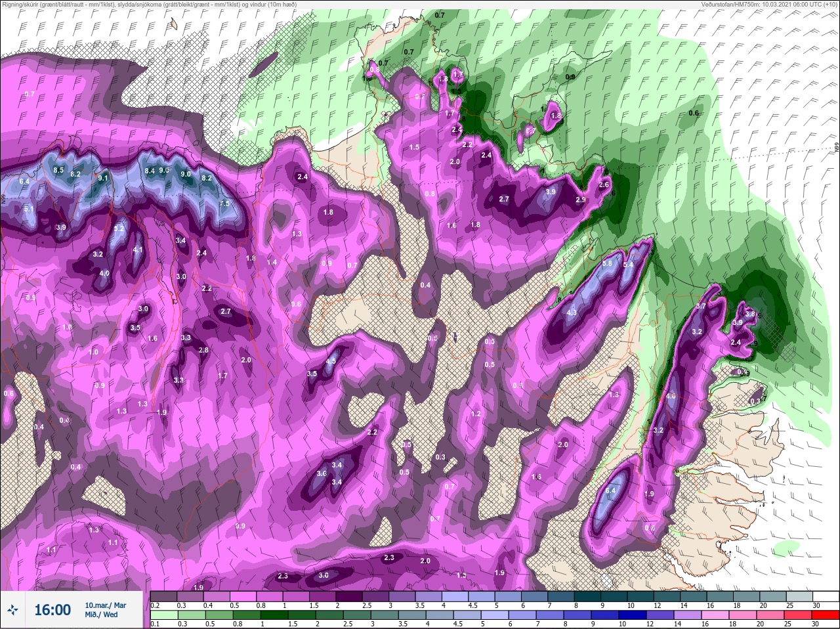840x629 pixels.
Task: Click the dark purple swatch between 2 and 2.5
Action: pos(350,596)
